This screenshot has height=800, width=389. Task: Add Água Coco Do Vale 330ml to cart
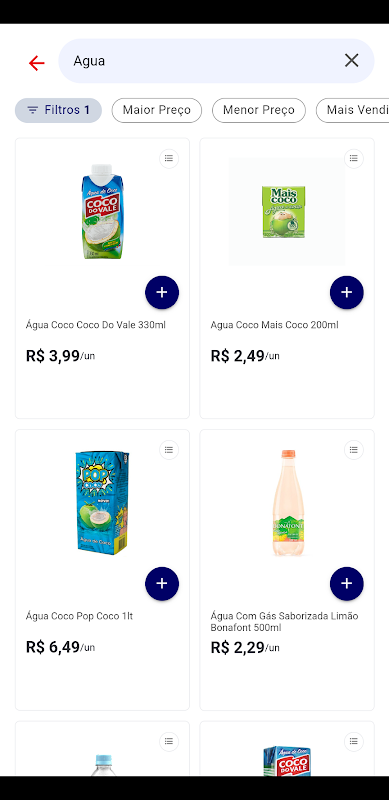pos(162,292)
